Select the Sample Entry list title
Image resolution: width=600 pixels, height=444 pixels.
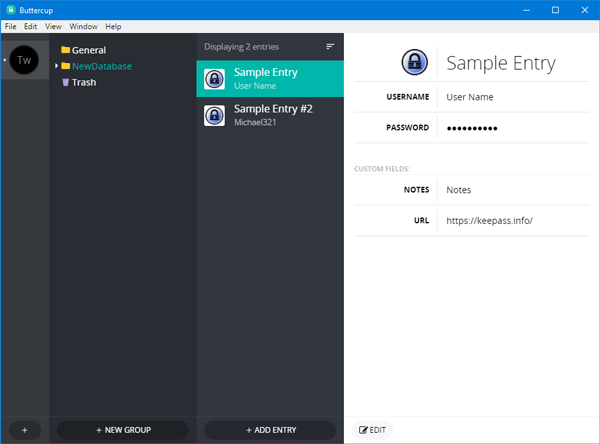pos(266,72)
